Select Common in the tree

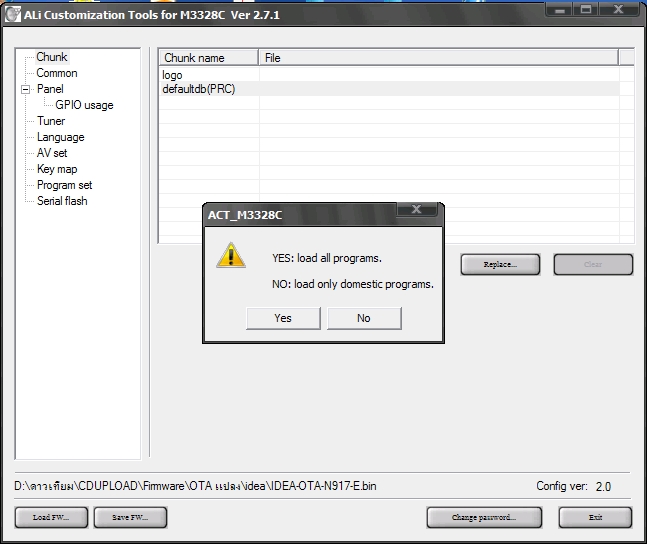tap(57, 73)
